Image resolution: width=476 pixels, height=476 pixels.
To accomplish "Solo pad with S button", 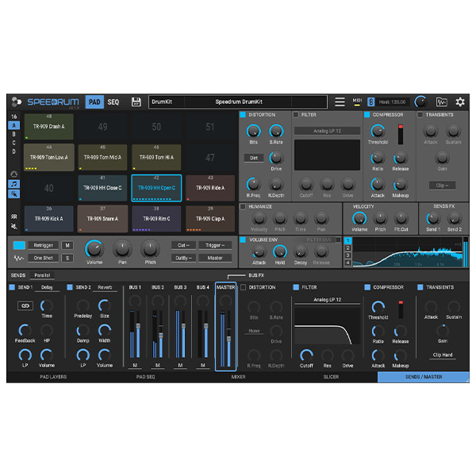I will point(67,258).
